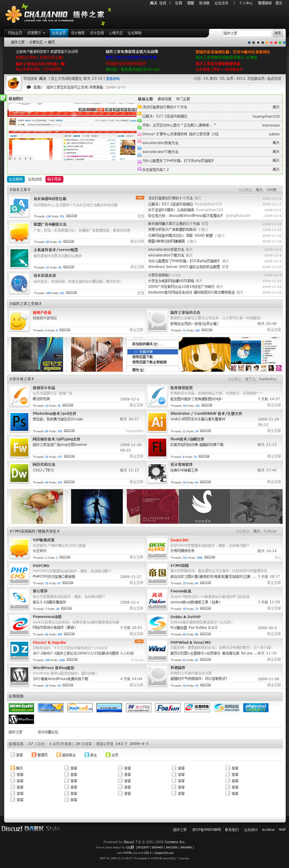Click online member 禹天 in 在线会员 list
Viewport: 289px width, 868px height.
pyautogui.click(x=19, y=768)
